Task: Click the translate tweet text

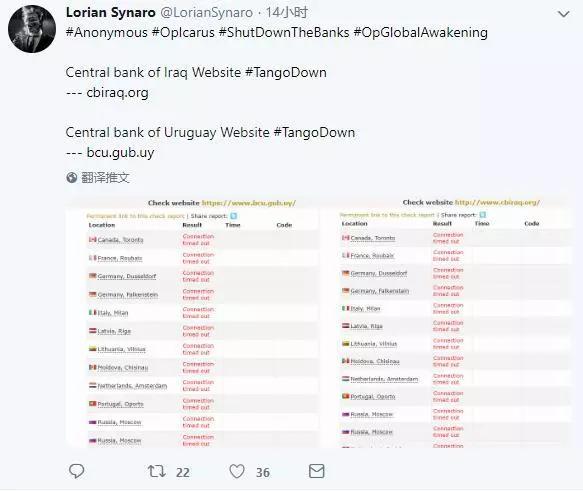Action: [x=105, y=178]
